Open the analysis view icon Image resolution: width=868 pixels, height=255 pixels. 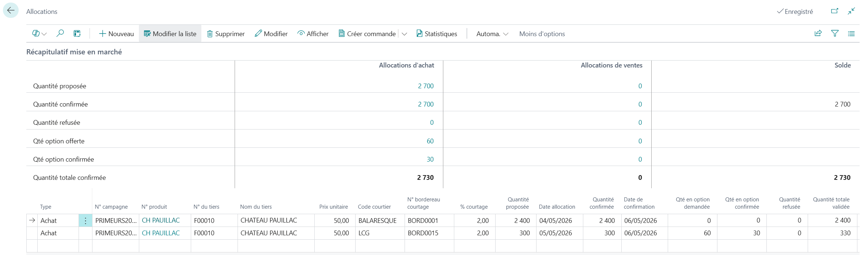coord(77,34)
